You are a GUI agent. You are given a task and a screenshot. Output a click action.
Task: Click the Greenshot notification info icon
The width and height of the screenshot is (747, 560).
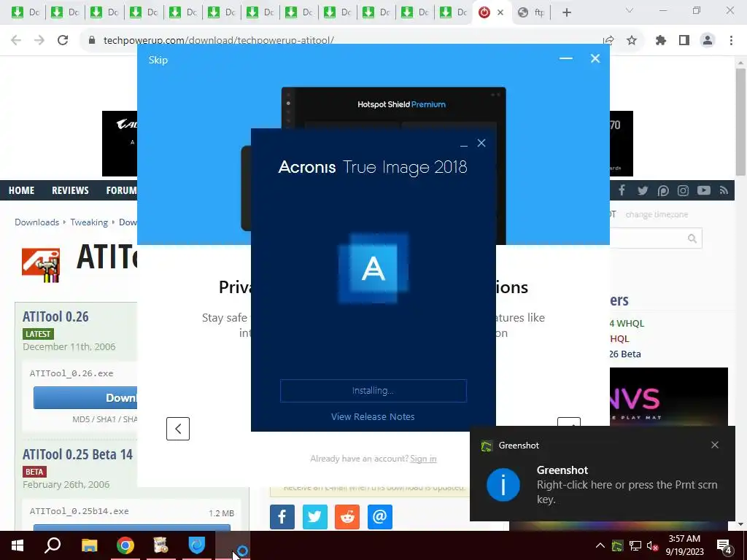point(503,485)
